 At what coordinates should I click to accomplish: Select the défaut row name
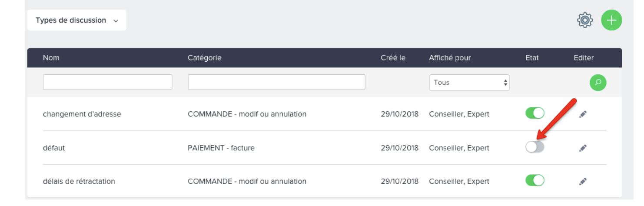[54, 148]
